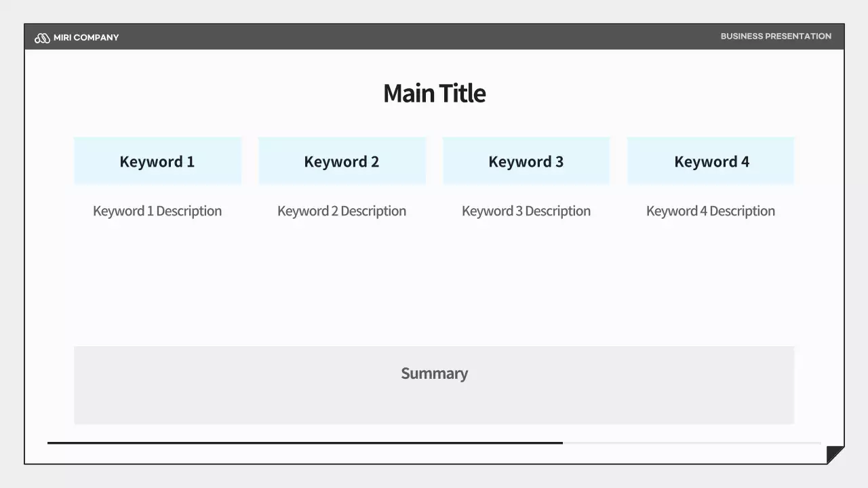Click the blank area under Keyword 4 Description

711,278
